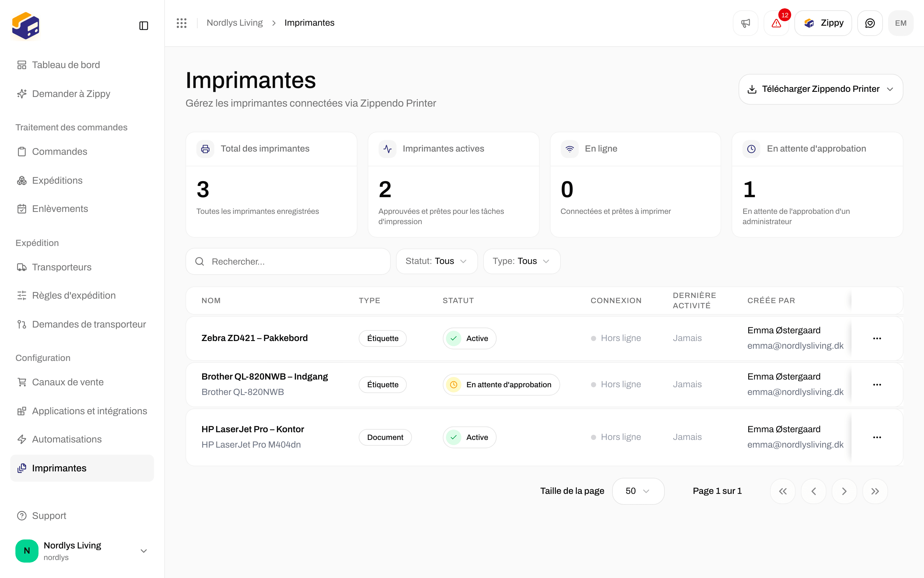The width and height of the screenshot is (924, 578).
Task: Open the announcements megaphone icon
Action: [x=745, y=23]
